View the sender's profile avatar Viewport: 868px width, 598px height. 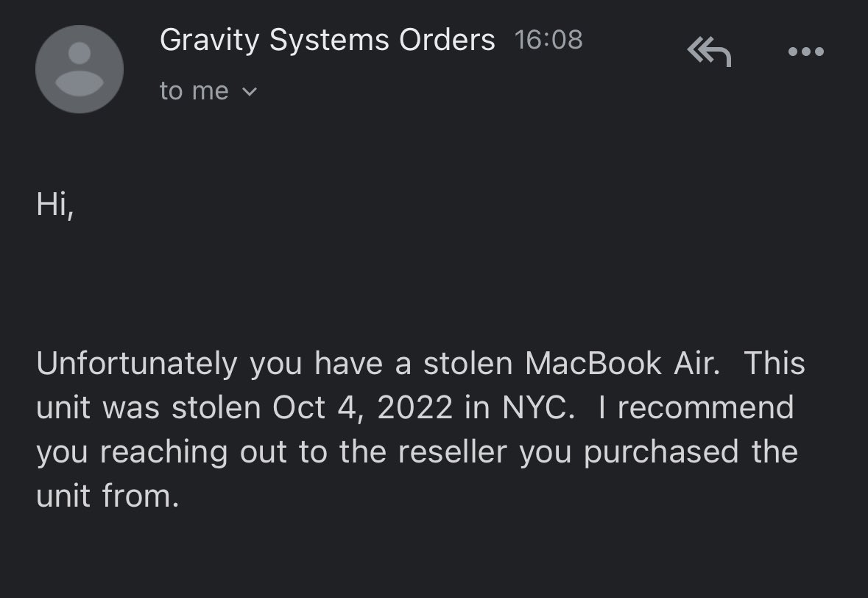tap(80, 69)
